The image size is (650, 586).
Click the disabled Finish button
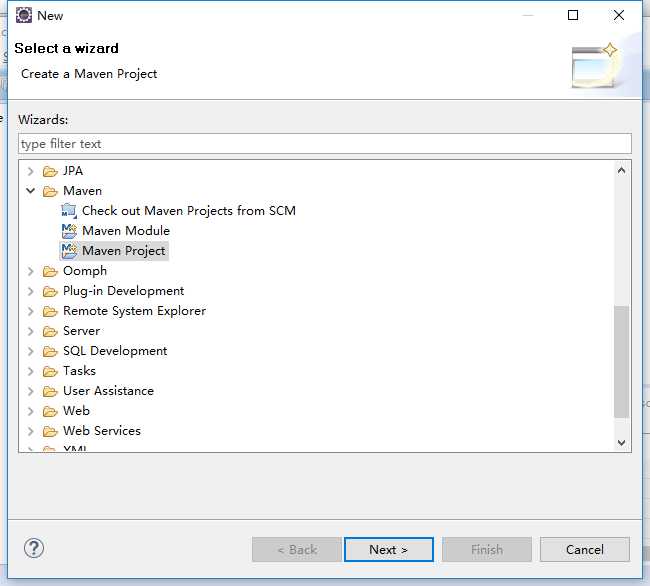click(x=487, y=550)
